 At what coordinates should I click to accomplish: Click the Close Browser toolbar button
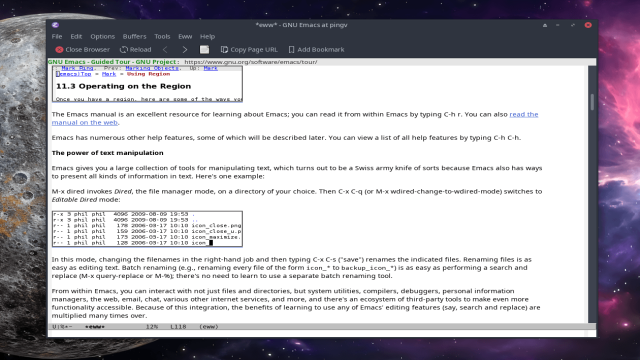pyautogui.click(x=82, y=49)
